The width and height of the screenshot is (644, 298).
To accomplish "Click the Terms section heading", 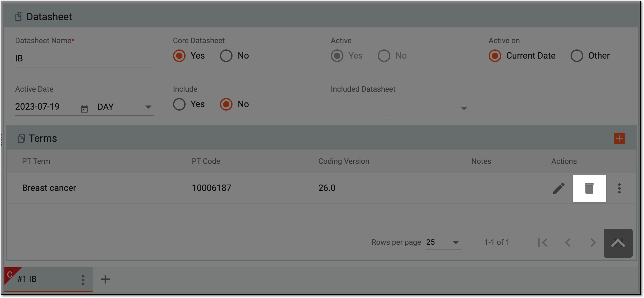I will pyautogui.click(x=43, y=138).
